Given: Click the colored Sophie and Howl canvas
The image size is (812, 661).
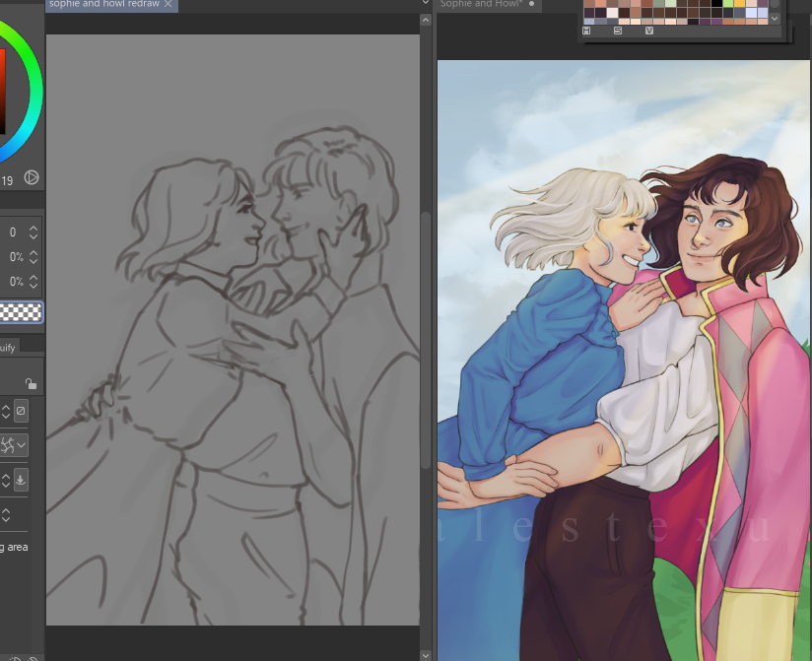Looking at the screenshot, I should coord(624,361).
